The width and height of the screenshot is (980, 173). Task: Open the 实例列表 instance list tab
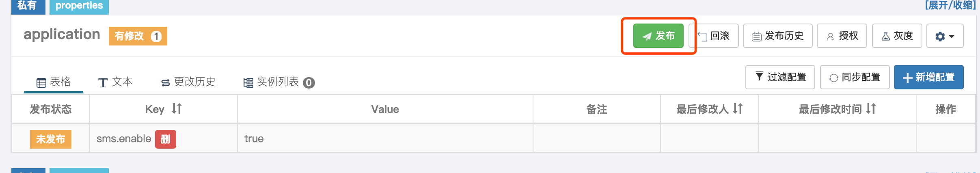[x=278, y=82]
